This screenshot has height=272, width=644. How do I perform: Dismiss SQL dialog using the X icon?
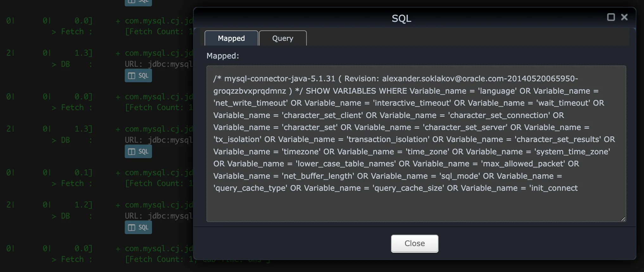pyautogui.click(x=624, y=17)
